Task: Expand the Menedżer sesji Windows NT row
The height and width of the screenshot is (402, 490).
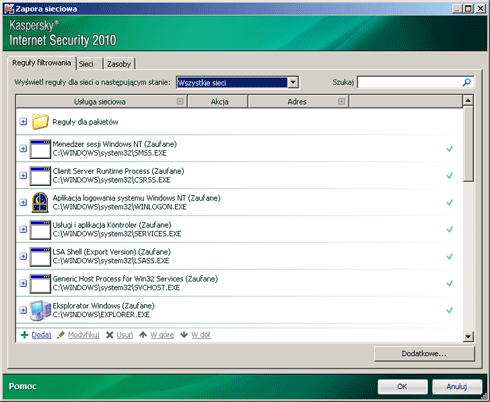Action: (x=23, y=149)
